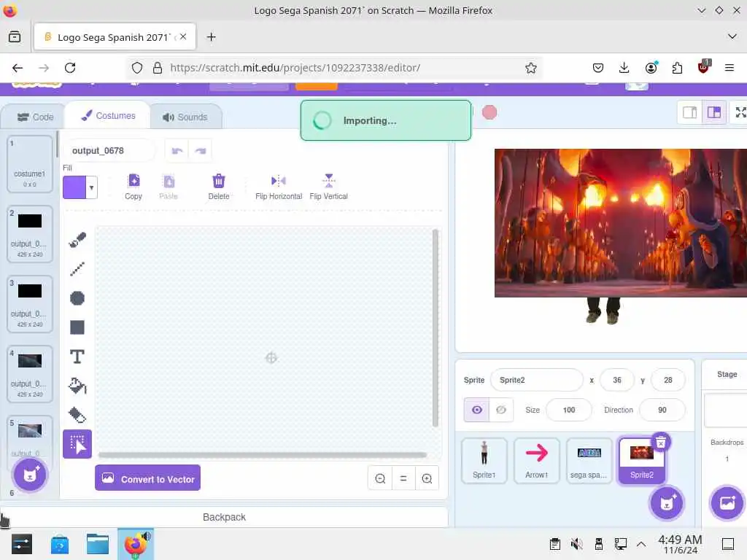Viewport: 747px width, 560px height.
Task: Hide the sprite with crossed-eye icon
Action: click(x=501, y=410)
